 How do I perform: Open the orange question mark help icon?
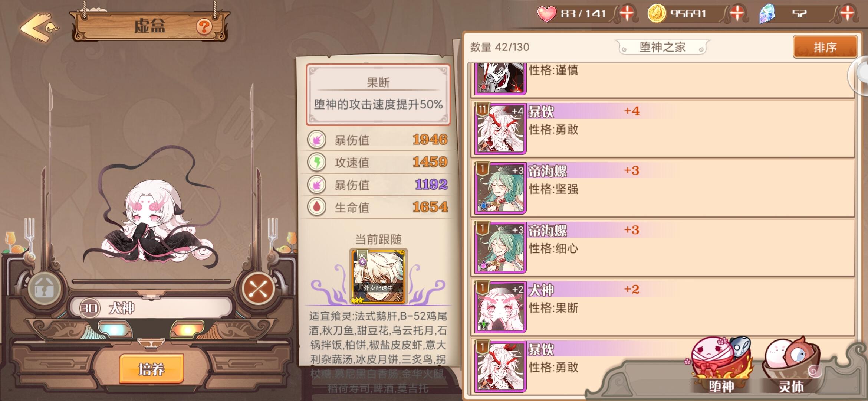click(204, 27)
